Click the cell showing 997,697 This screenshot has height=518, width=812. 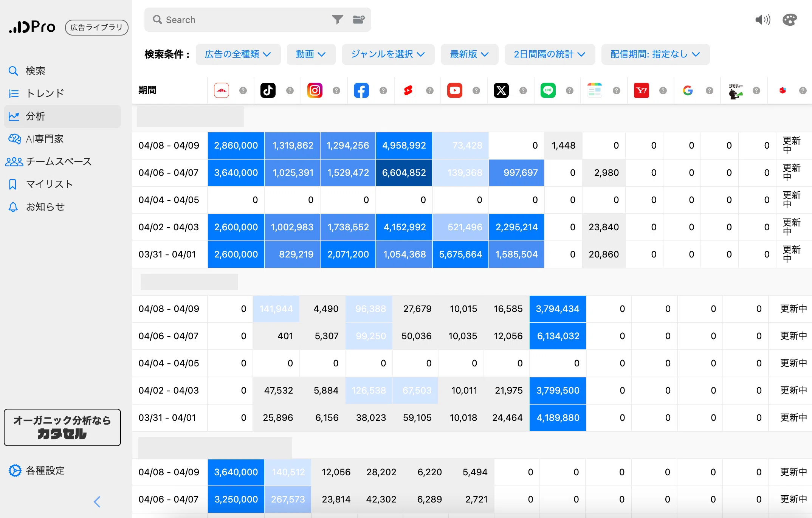click(516, 173)
